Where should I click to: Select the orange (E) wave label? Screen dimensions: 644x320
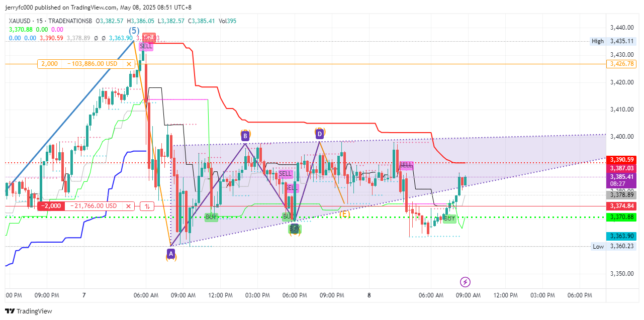point(344,214)
